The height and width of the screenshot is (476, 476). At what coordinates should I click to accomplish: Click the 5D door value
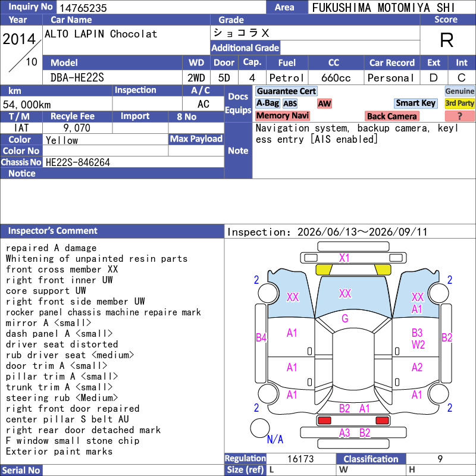(x=224, y=78)
